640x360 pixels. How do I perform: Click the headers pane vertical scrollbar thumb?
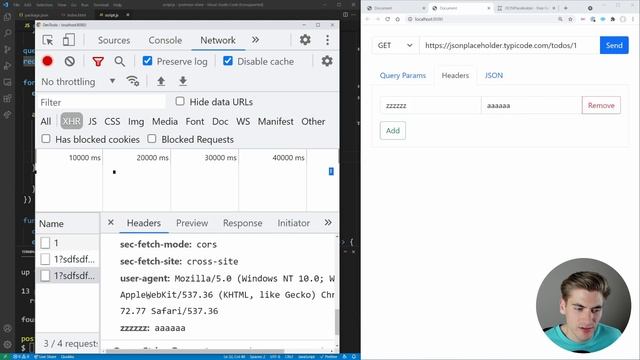(337, 322)
